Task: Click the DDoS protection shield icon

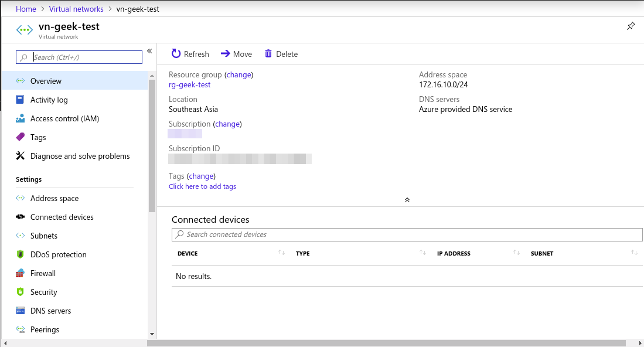Action: [20, 254]
